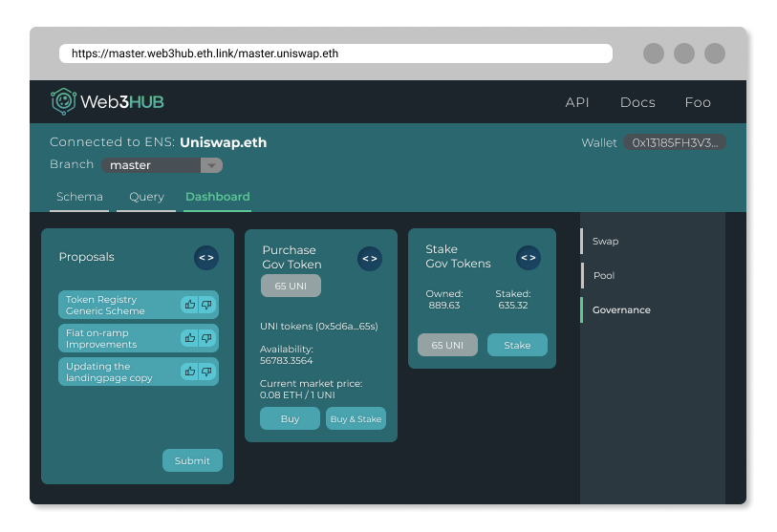The image size is (777, 532).
Task: Click the UNI tokens (0x5d6a...65s) address text
Action: [319, 326]
